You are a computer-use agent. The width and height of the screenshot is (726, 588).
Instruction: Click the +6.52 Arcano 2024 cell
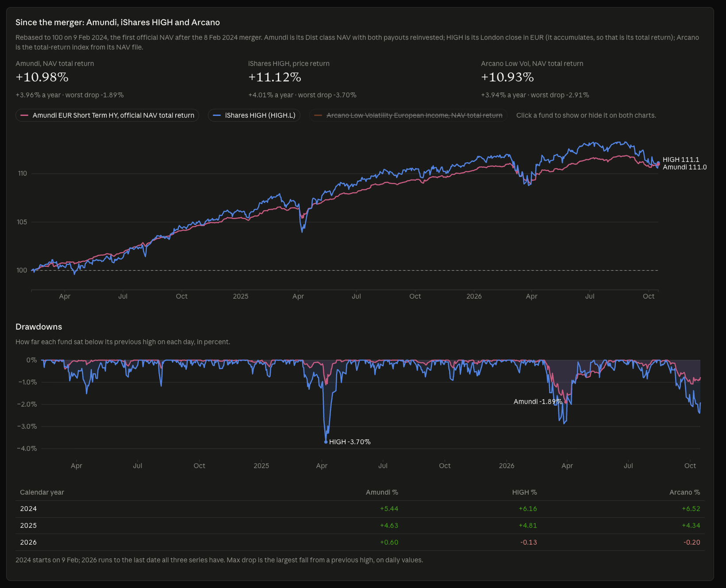(691, 509)
